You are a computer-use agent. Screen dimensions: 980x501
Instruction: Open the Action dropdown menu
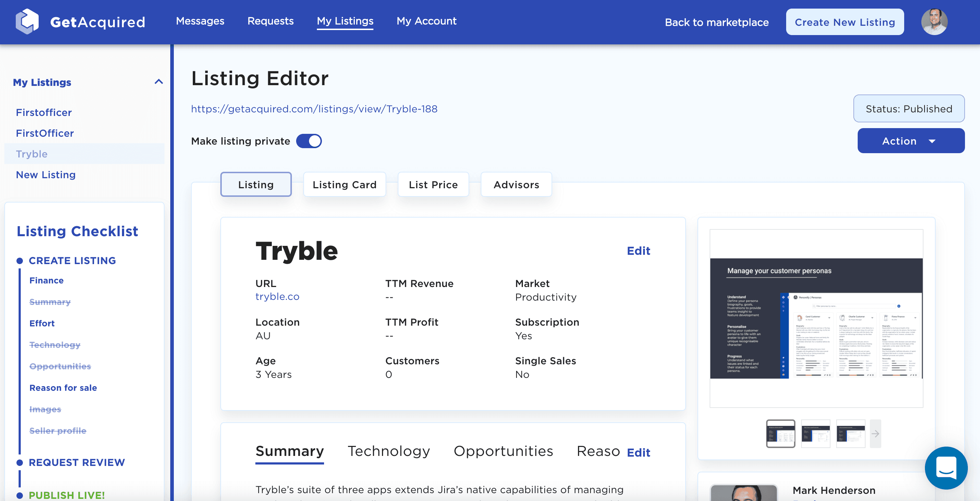911,141
